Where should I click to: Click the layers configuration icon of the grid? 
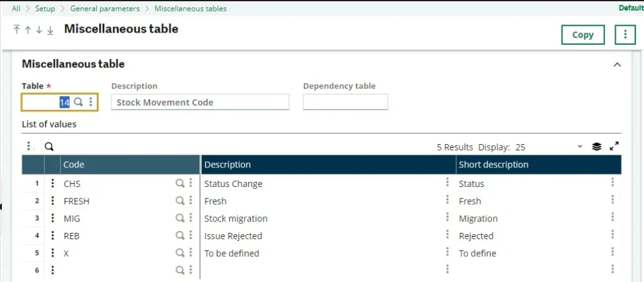[597, 146]
